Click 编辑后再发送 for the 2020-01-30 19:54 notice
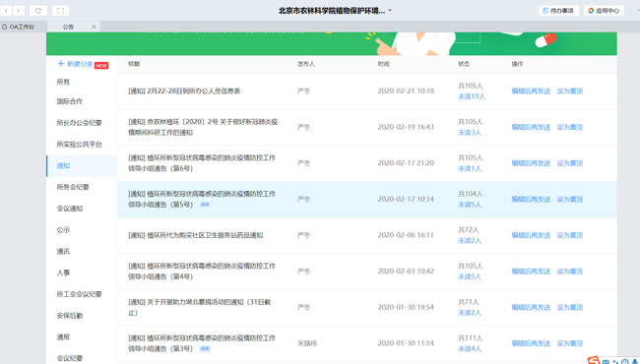Viewport: 640px width, 364px height. pos(531,307)
